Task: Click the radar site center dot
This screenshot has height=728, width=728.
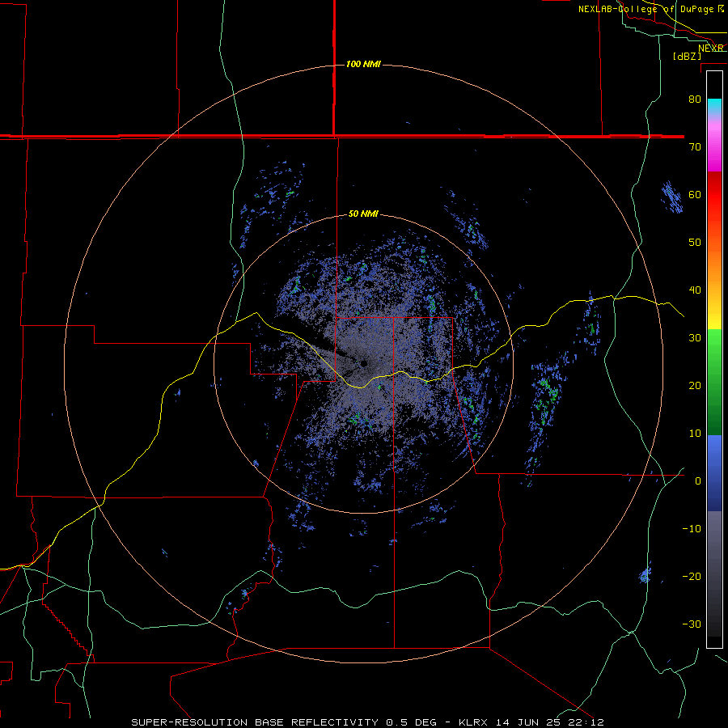Action: (365, 363)
